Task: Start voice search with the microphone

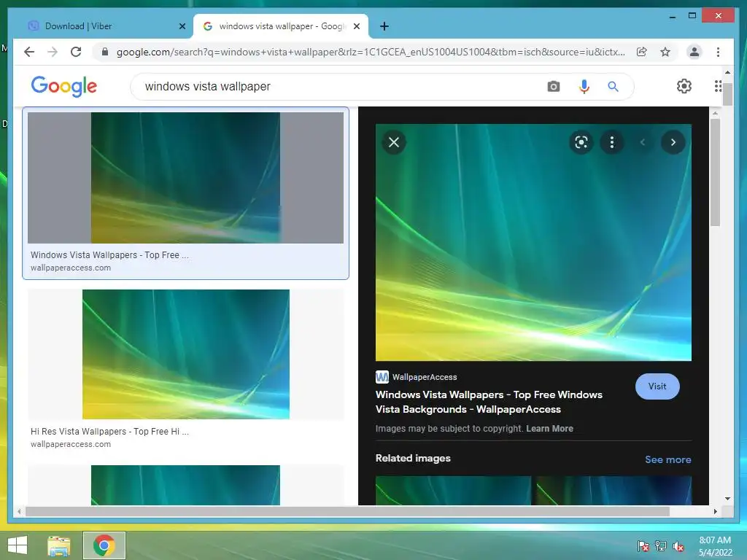Action: [584, 86]
